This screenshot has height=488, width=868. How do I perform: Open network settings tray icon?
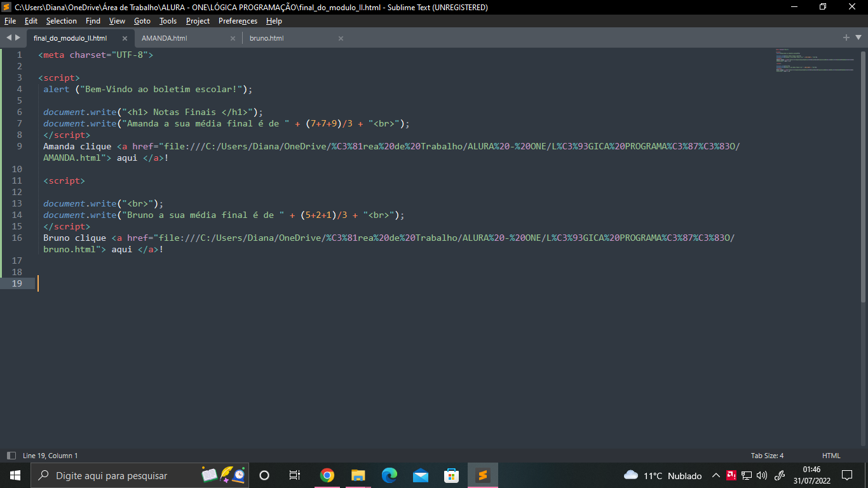(747, 475)
